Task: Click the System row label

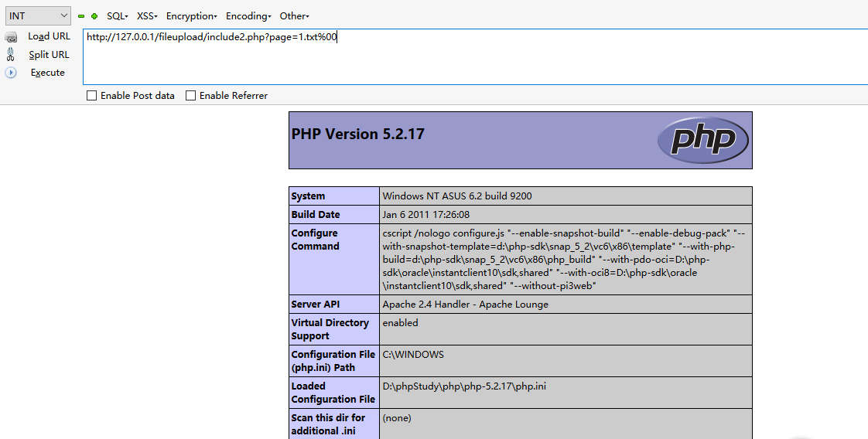Action: (309, 196)
